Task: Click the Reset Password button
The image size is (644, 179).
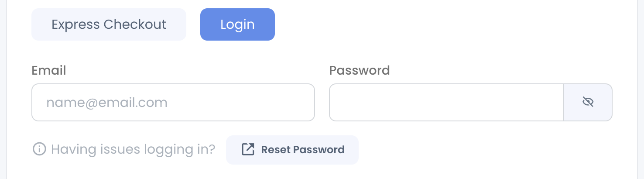Action: click(x=292, y=150)
